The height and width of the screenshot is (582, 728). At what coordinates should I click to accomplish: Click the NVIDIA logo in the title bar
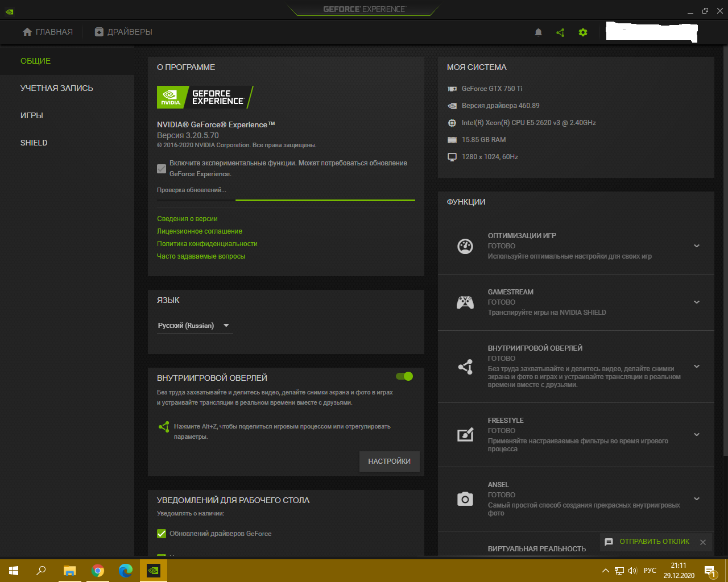(10, 11)
